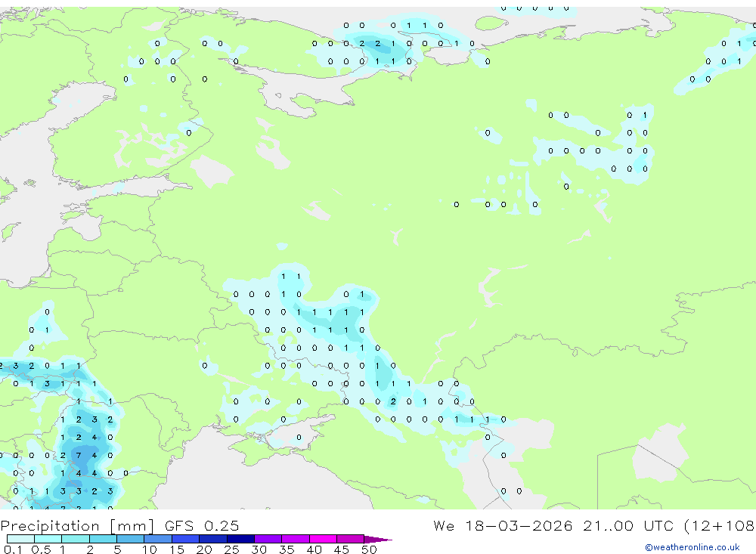Click the 30–35 mm purple swatch
Screen dimensions: 756x554
[268, 539]
